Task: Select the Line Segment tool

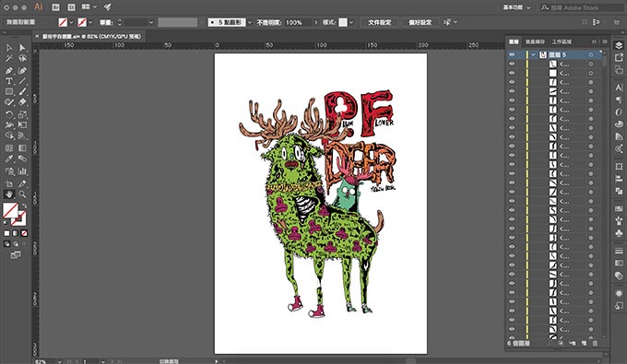Action: [x=22, y=81]
